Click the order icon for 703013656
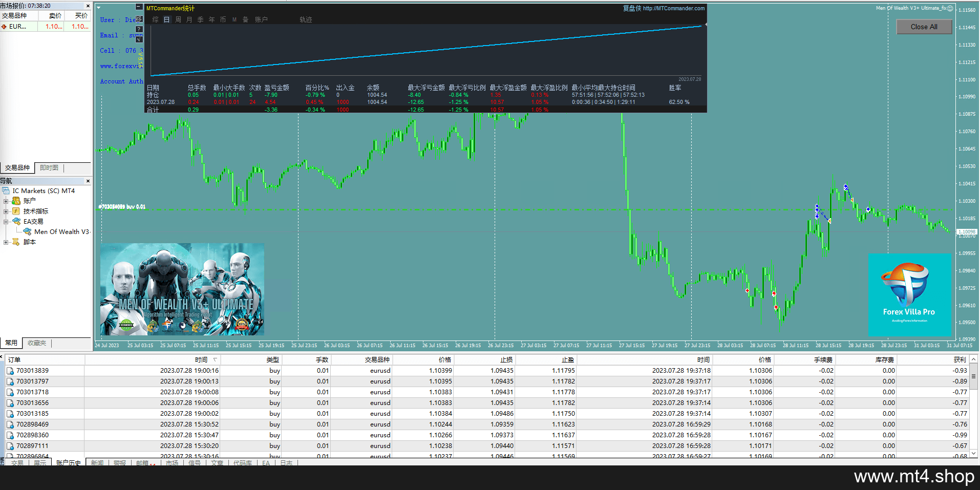This screenshot has width=980, height=490. point(10,403)
